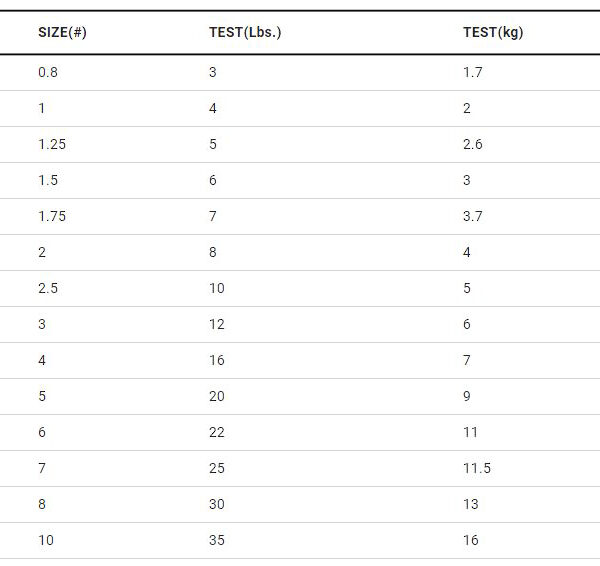Viewport: 600px width, 566px height.
Task: Click the 2.5 size cell
Action: [48, 288]
